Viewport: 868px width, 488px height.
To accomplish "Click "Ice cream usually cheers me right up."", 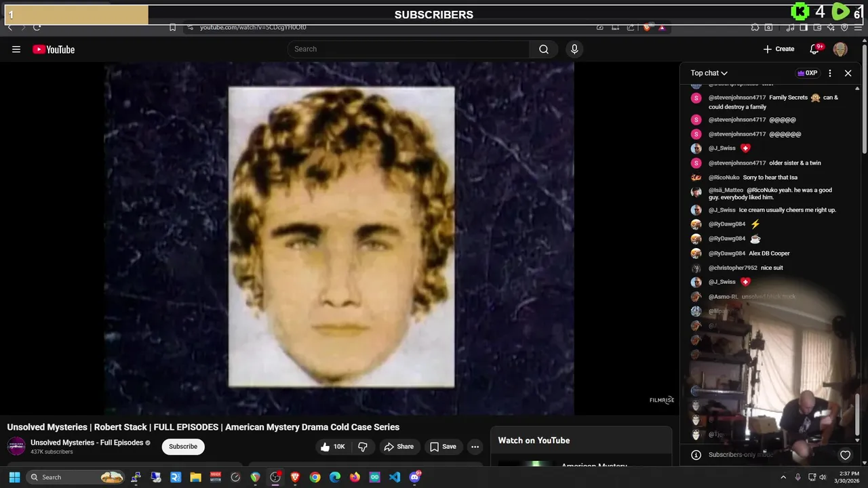I will [x=787, y=210].
